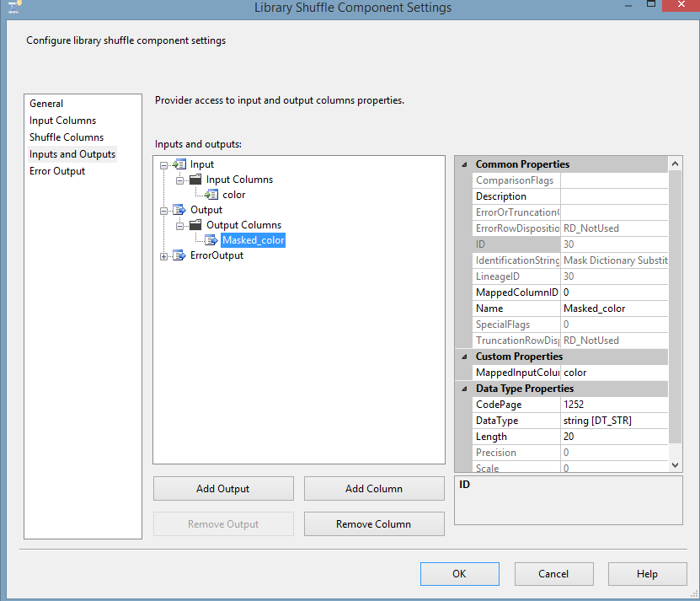Select the Input tree item
The height and width of the screenshot is (601, 700).
point(202,164)
